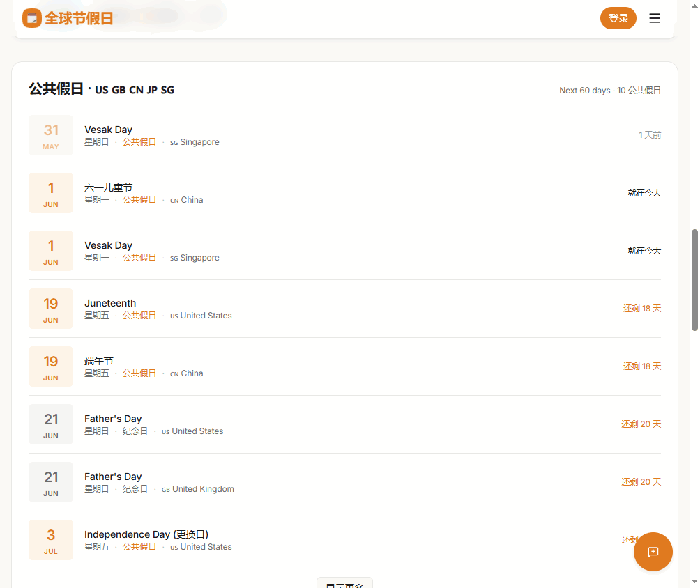Click the 显示更多 button at list bottom

[344, 584]
